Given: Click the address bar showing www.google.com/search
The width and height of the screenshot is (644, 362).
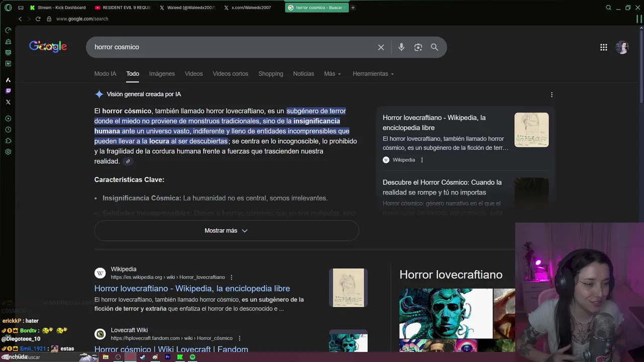Looking at the screenshot, I should pos(82,19).
